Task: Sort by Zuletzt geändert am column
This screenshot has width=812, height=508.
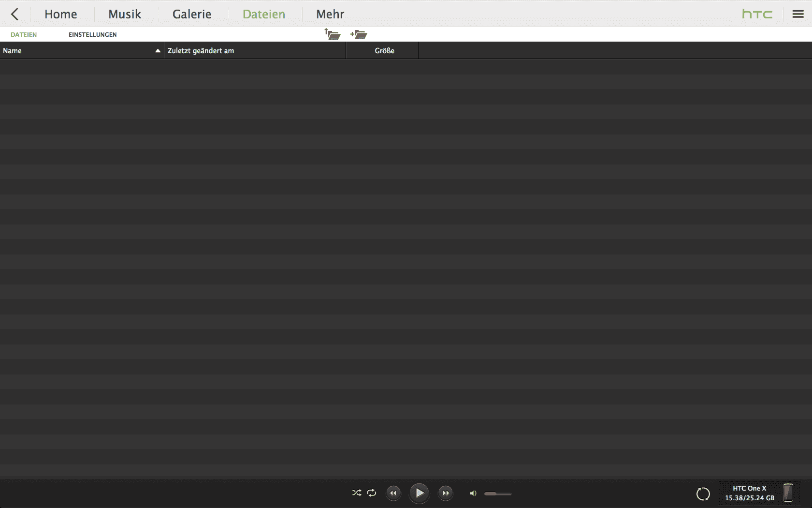Action: point(255,50)
